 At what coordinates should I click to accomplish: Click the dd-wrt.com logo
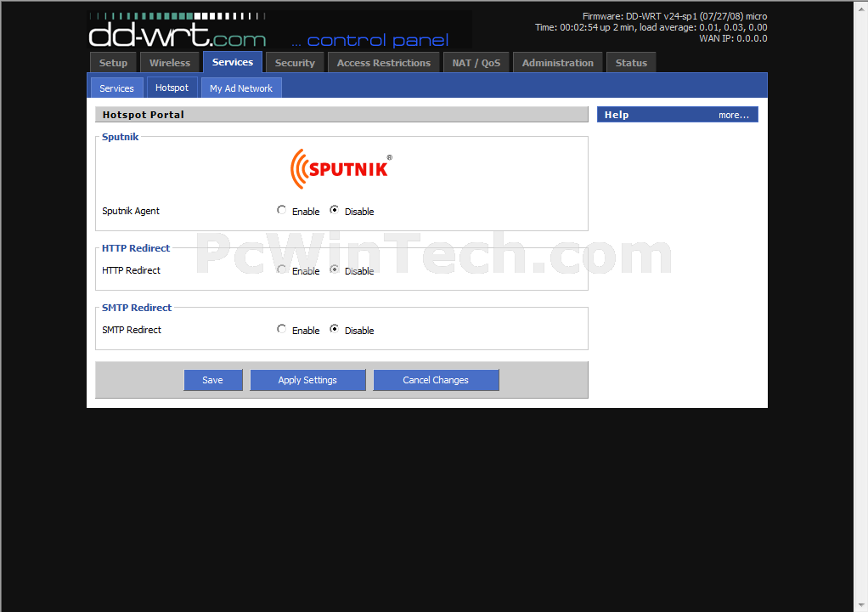(178, 31)
